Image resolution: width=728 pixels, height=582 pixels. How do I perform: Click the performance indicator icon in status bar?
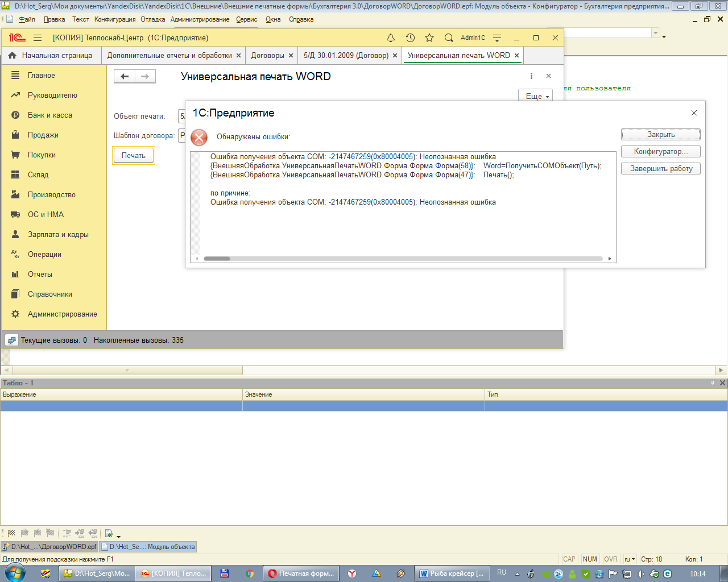coord(11,340)
